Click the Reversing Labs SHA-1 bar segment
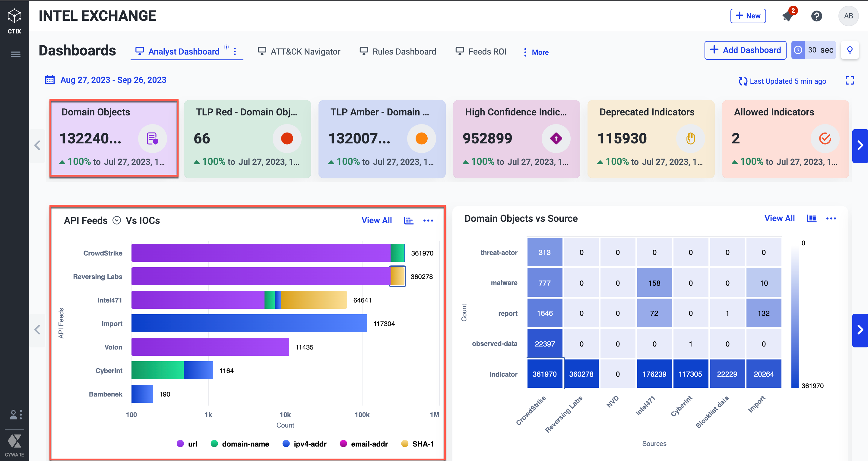Viewport: 868px width, 461px height. coord(397,277)
